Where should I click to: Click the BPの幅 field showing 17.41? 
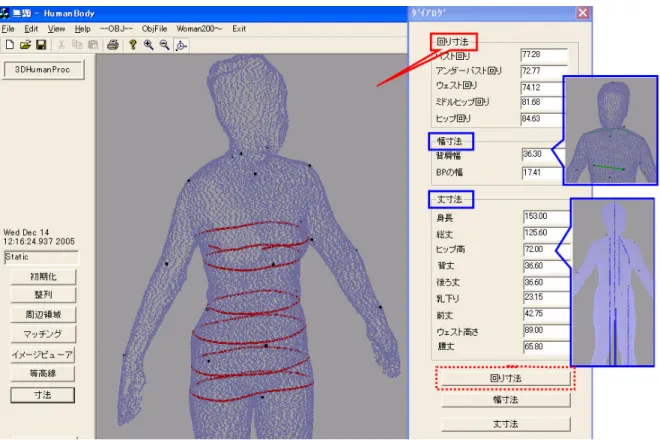pos(543,173)
